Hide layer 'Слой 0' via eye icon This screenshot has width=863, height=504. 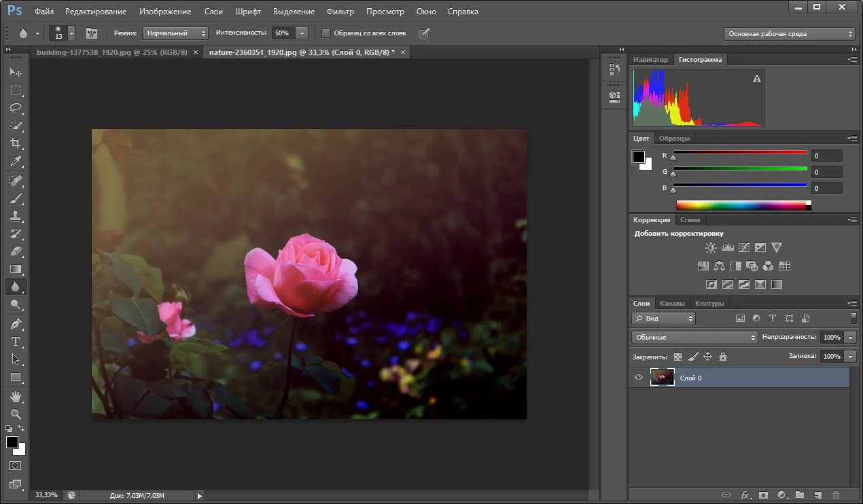click(639, 378)
